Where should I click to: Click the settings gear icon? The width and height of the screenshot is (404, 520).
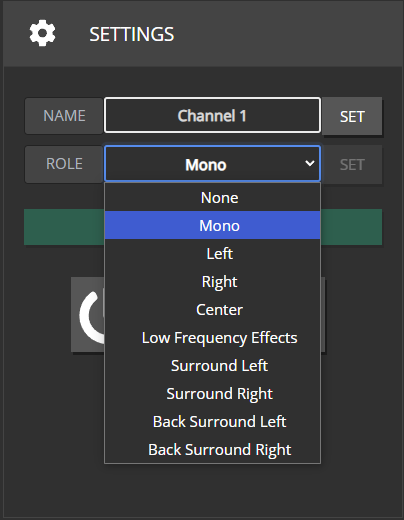pyautogui.click(x=42, y=33)
